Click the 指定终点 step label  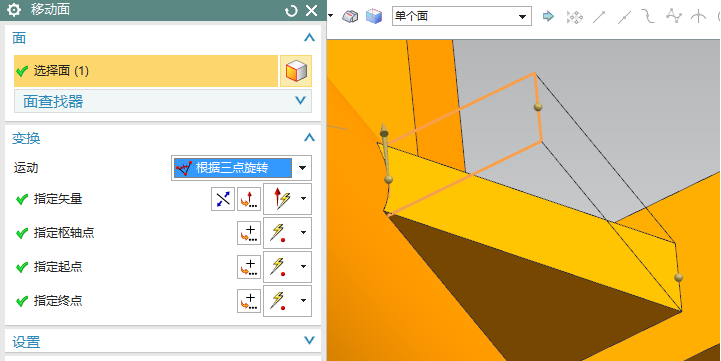[x=58, y=301]
